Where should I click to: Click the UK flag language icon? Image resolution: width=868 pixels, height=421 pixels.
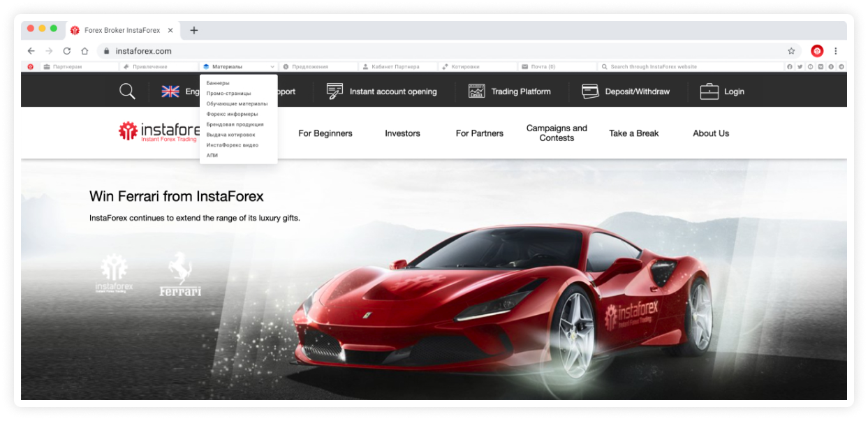pyautogui.click(x=170, y=91)
